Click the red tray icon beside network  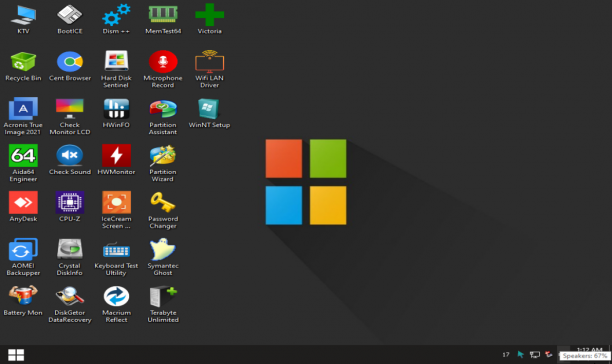pos(549,354)
